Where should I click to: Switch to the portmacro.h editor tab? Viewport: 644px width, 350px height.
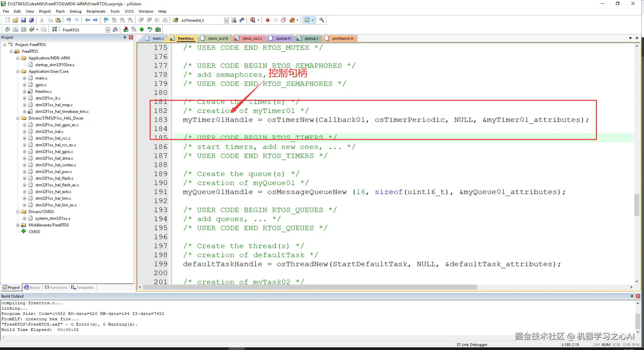coord(340,38)
